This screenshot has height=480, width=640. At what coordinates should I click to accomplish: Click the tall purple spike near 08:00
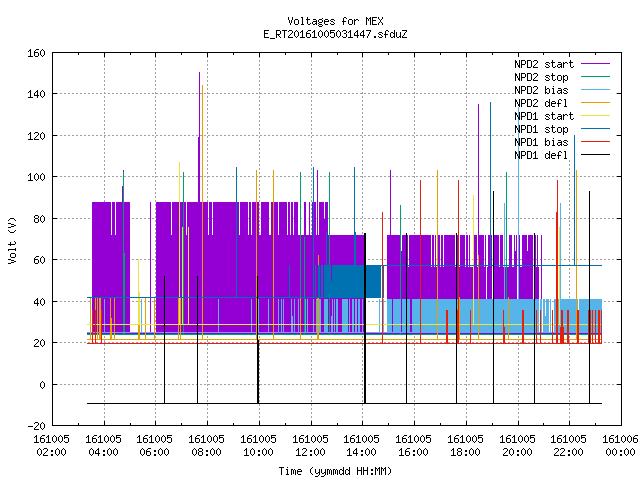coord(199,137)
